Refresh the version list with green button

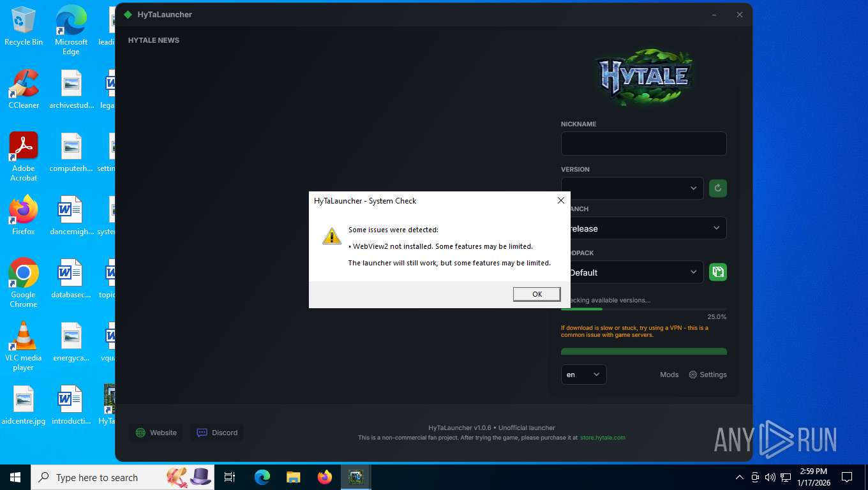718,188
